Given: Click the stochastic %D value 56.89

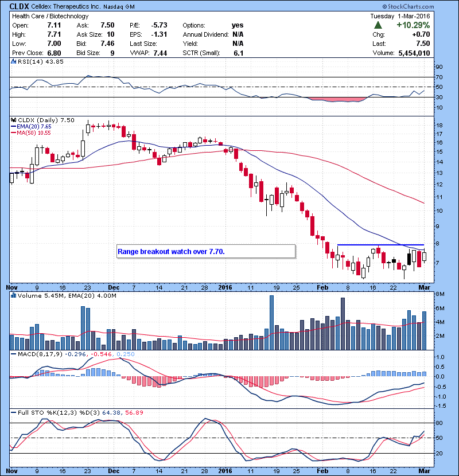Looking at the screenshot, I should (x=134, y=412).
